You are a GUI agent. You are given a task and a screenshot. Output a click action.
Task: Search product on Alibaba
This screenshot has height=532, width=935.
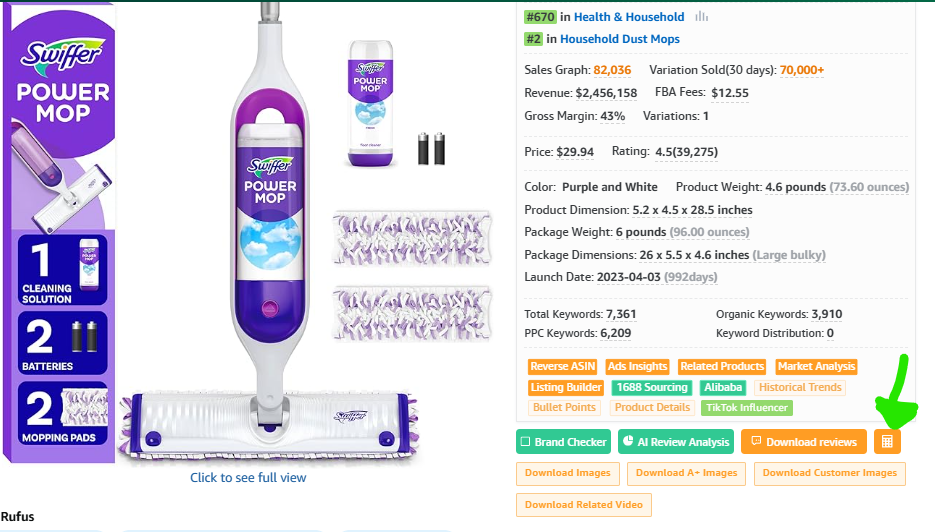pyautogui.click(x=723, y=387)
